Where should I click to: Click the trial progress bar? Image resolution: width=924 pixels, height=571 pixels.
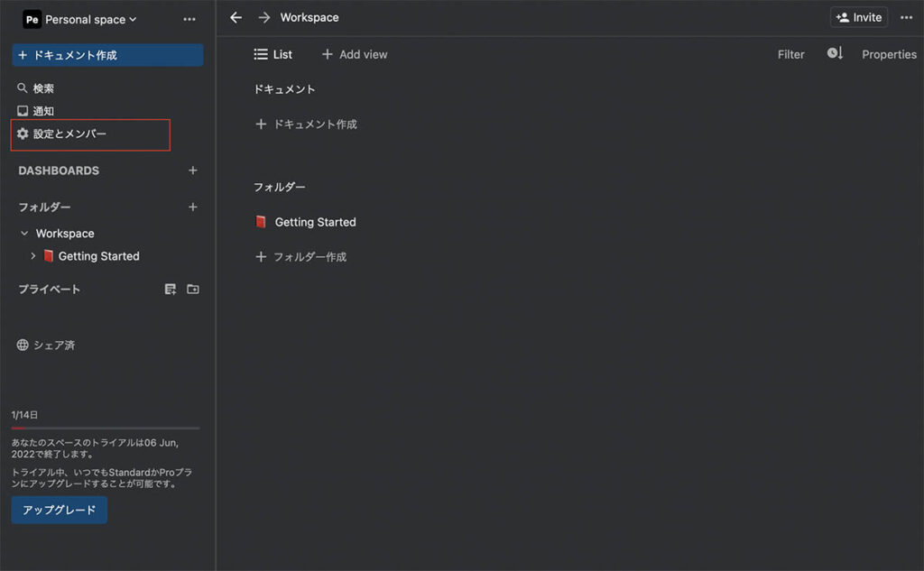pos(106,428)
